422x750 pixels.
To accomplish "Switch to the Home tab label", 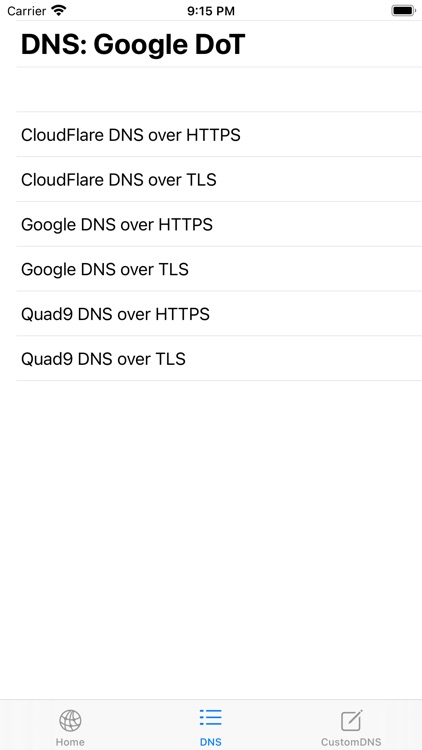I will 70,742.
